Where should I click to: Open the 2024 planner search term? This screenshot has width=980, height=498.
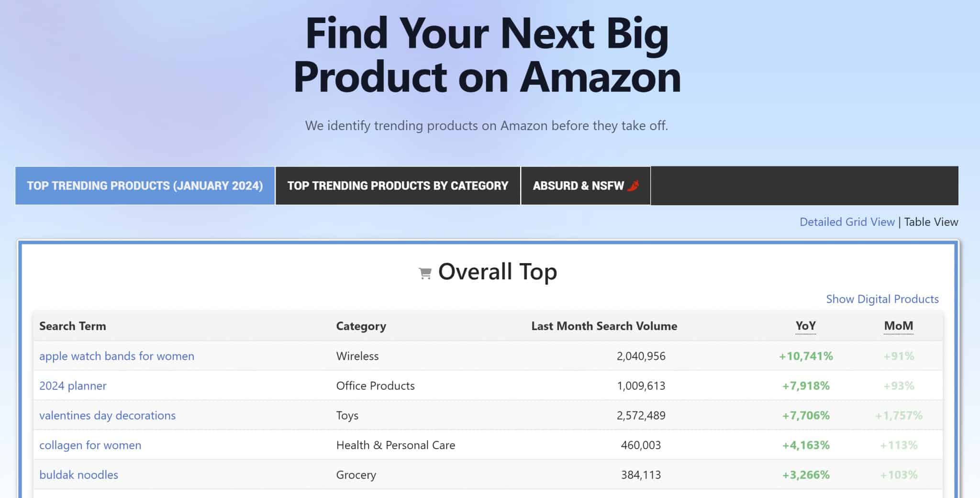point(73,386)
